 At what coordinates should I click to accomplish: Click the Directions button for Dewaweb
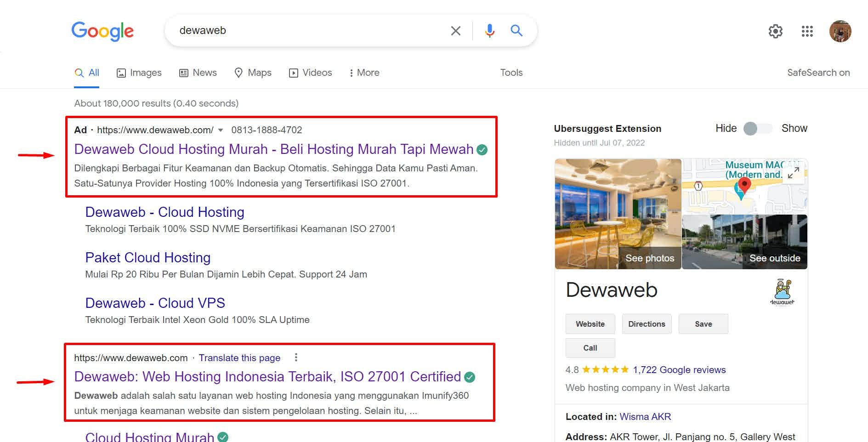[647, 324]
